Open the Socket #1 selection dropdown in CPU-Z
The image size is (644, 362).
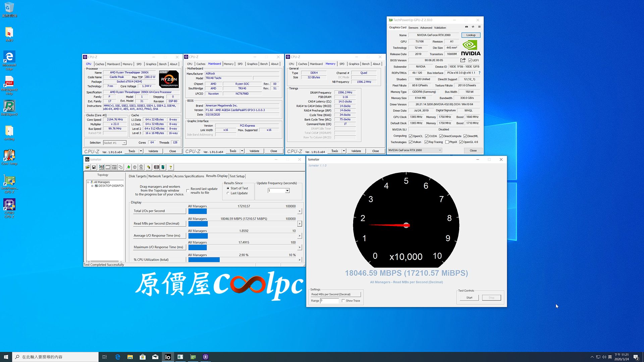124,143
